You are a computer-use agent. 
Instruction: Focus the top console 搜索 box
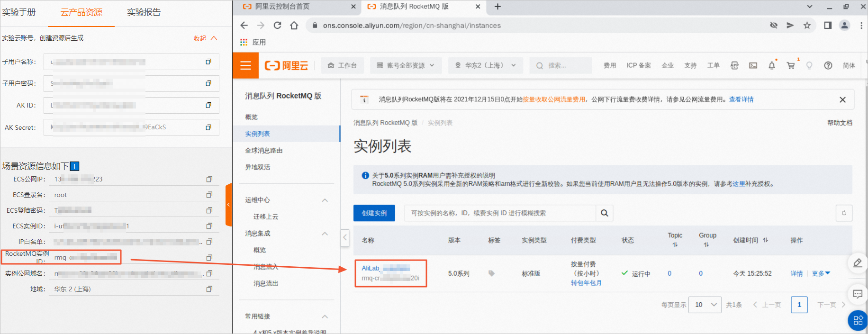tap(561, 65)
